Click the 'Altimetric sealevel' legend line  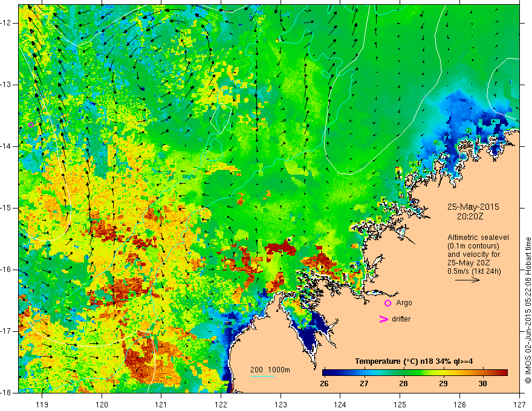[478, 238]
